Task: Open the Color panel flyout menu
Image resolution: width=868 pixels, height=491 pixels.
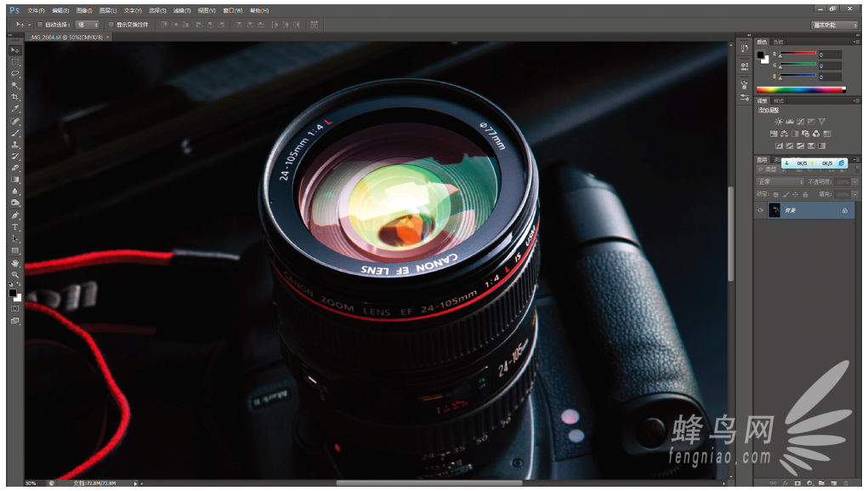Action: click(857, 42)
